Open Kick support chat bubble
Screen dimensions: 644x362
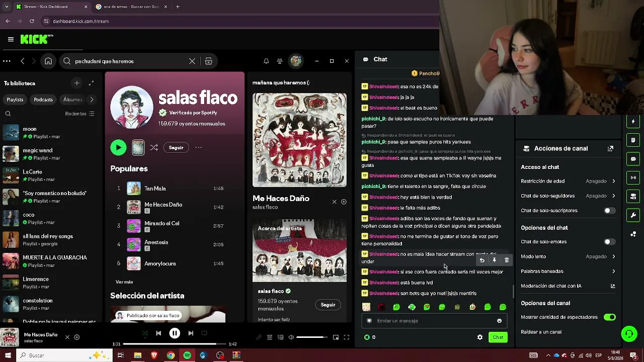[629, 333]
